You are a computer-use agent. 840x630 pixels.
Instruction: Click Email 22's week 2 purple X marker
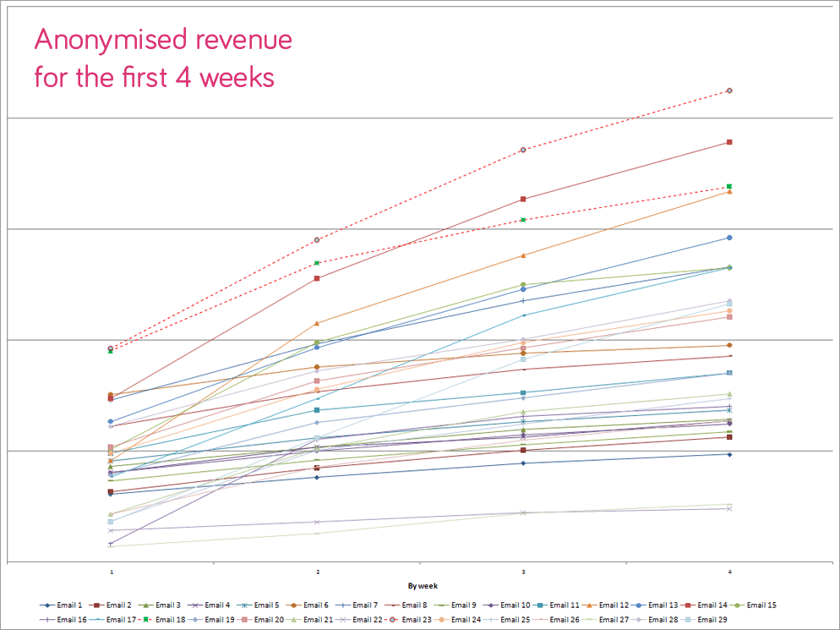tap(317, 522)
